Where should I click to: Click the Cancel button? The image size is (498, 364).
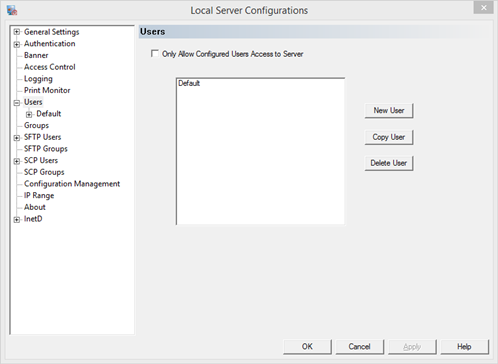(360, 347)
